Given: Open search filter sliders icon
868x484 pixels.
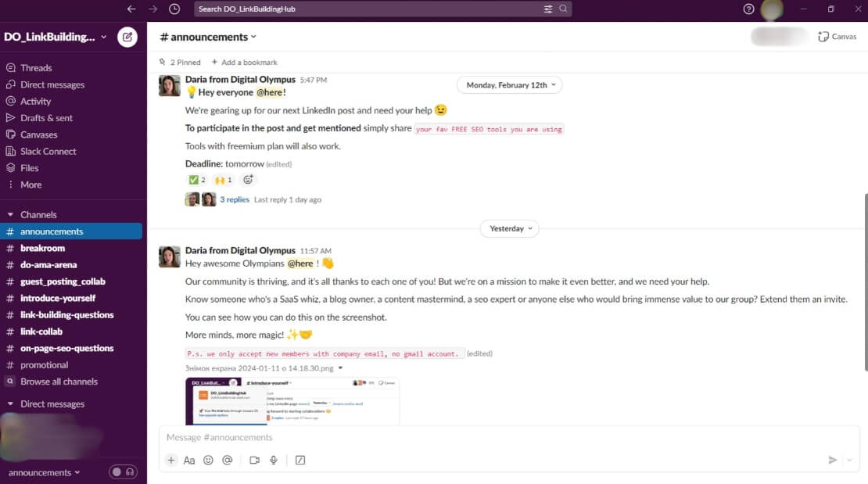Looking at the screenshot, I should pos(548,9).
